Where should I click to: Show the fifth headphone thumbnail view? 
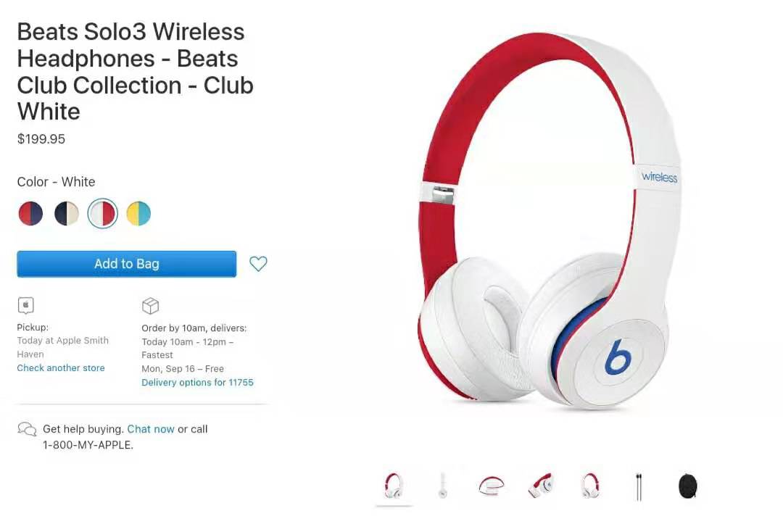pos(590,486)
